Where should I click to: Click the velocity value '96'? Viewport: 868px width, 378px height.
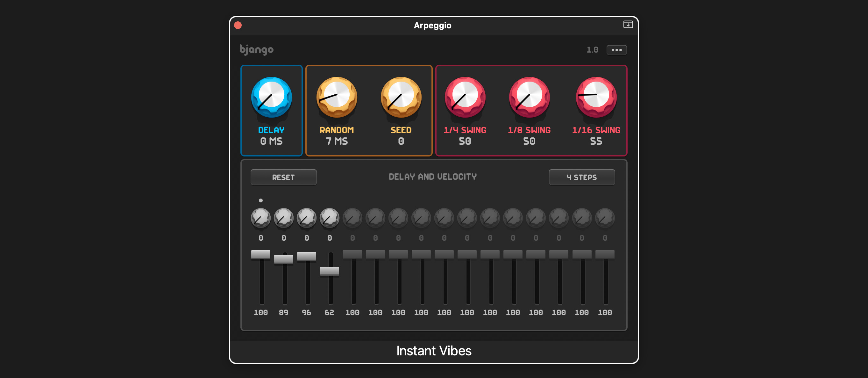[x=307, y=313]
